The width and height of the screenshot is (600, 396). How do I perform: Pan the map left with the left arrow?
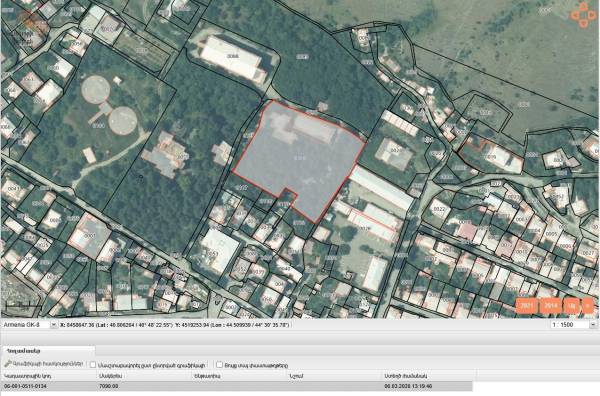(x=575, y=15)
